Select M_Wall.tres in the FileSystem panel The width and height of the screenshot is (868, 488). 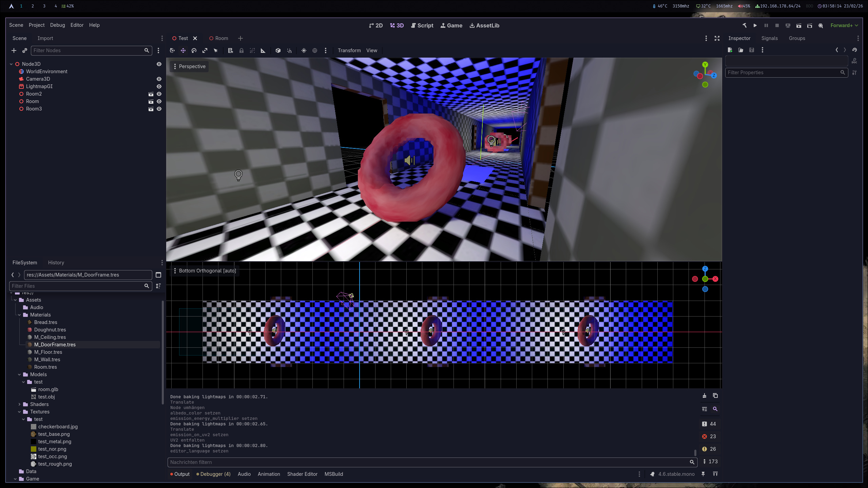point(47,359)
